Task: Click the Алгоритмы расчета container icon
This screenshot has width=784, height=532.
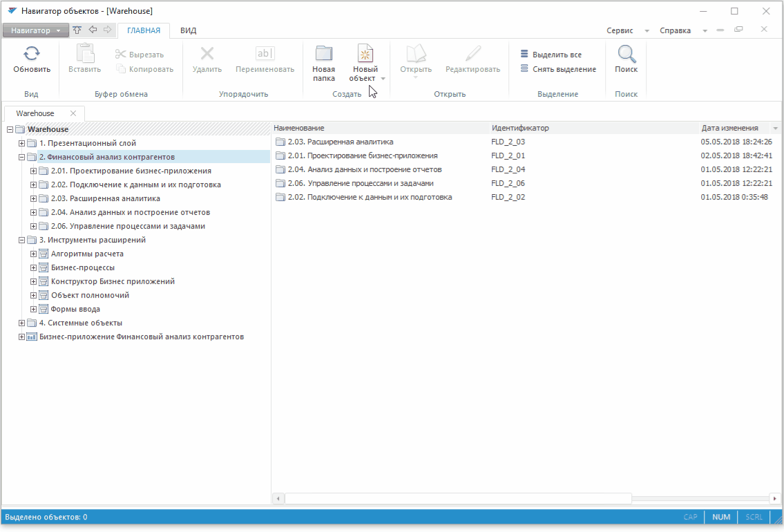Action: tap(44, 254)
